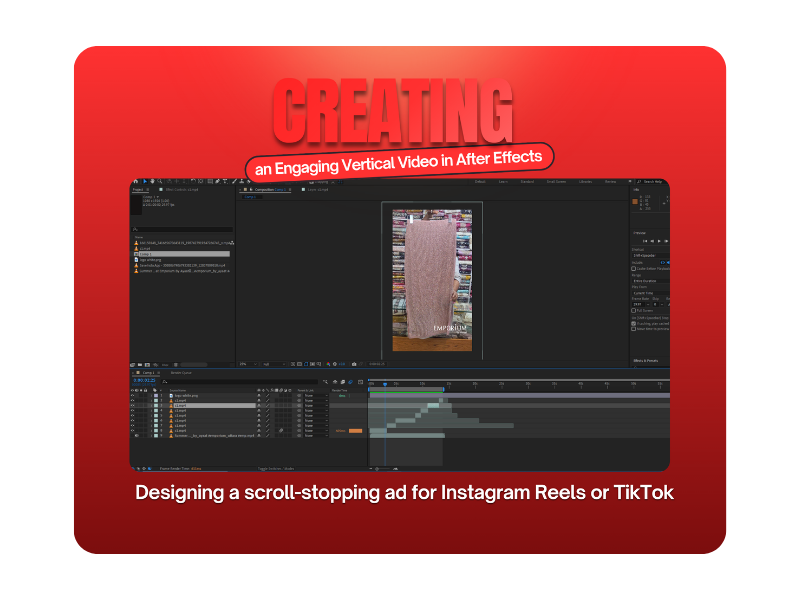
Task: Switch to the Project panel tab
Action: click(x=138, y=190)
